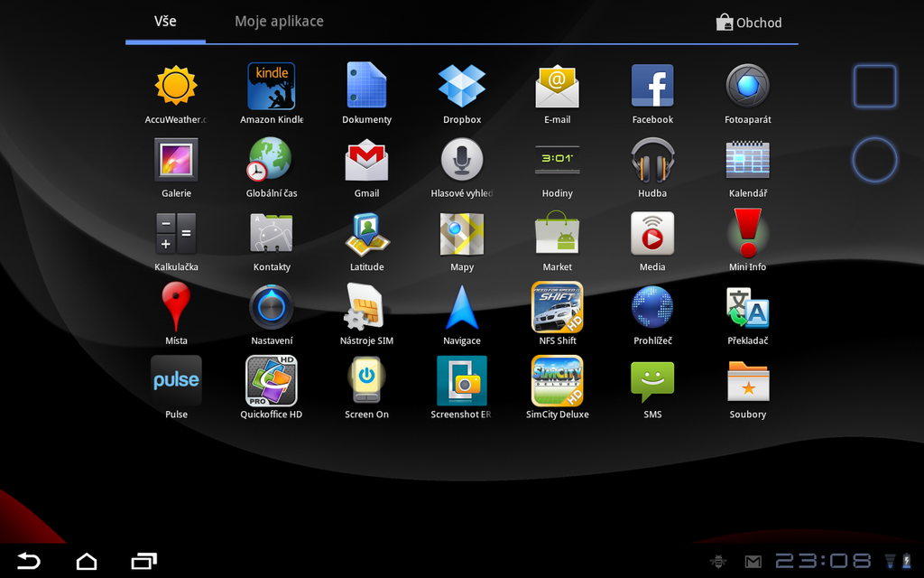Select the Vše tab

point(165,21)
